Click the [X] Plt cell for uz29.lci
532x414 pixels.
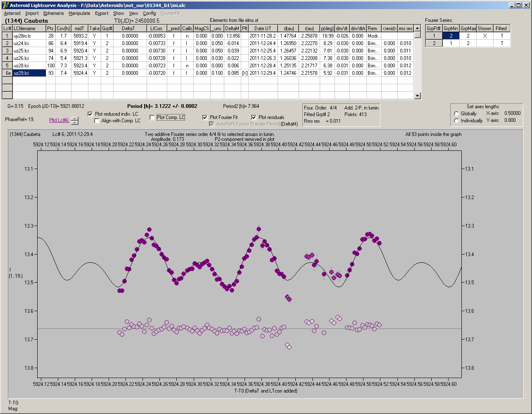click(x=245, y=73)
